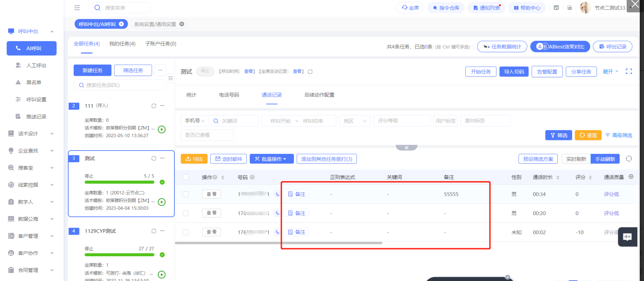Screen dimensions: 644x281
Task: Open the floating chat widget icon
Action: tap(627, 237)
